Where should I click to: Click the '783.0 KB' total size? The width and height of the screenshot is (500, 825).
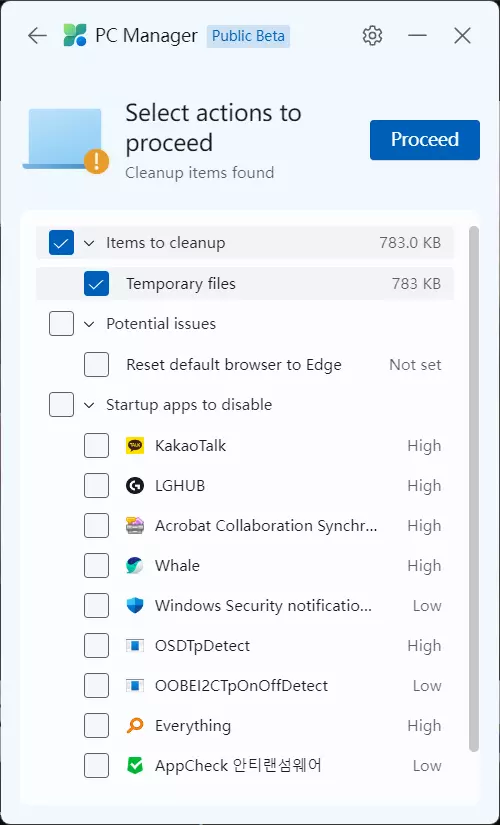point(410,243)
